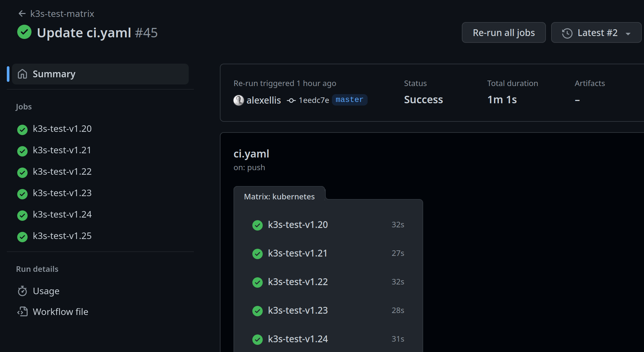Toggle visibility of k3s-test-v1.23 job
The image size is (644, 352).
coord(63,193)
